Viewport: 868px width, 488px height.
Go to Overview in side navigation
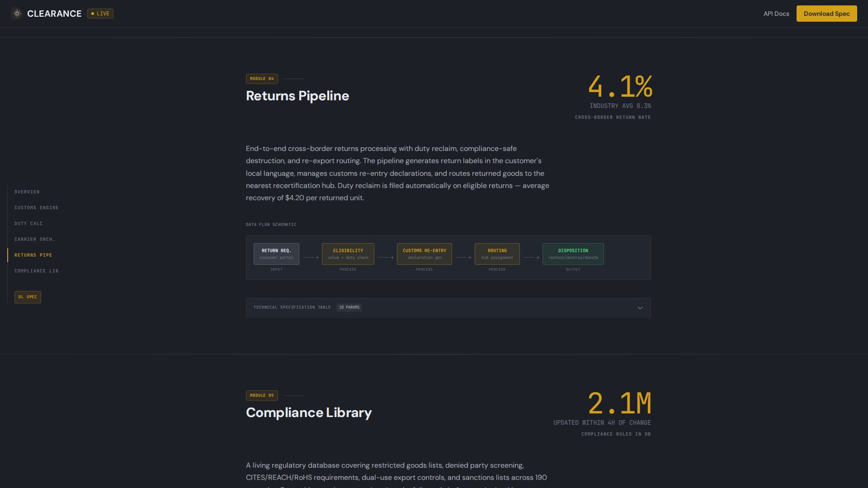click(x=27, y=192)
